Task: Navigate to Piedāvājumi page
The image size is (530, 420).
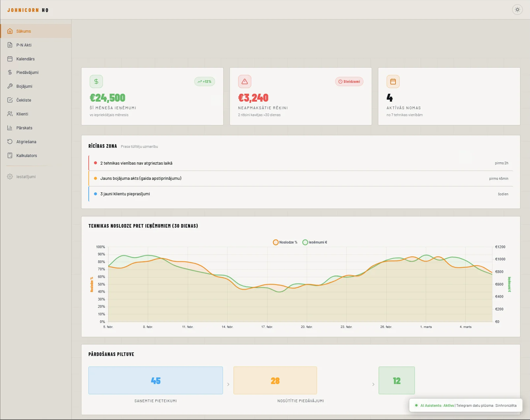Action: click(36, 72)
